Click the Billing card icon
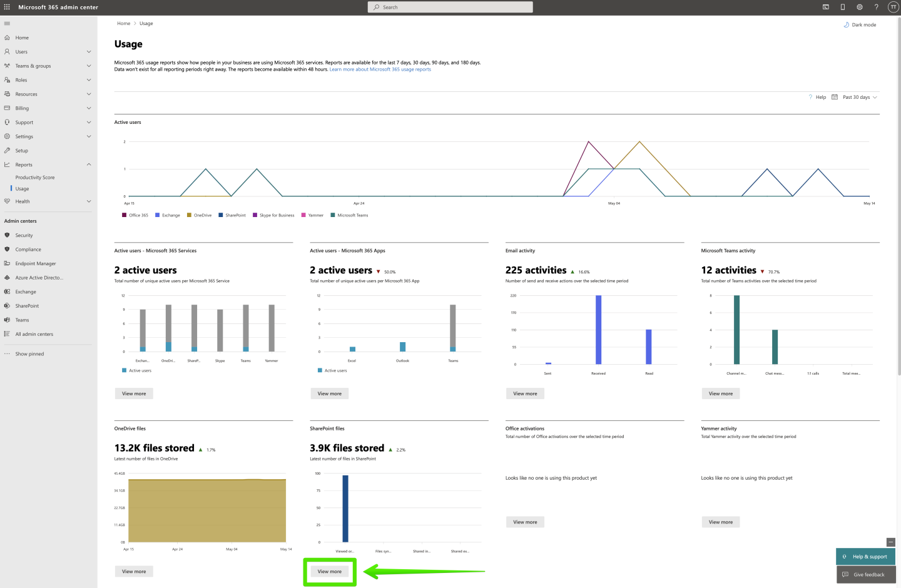Image resolution: width=901 pixels, height=588 pixels. point(7,108)
